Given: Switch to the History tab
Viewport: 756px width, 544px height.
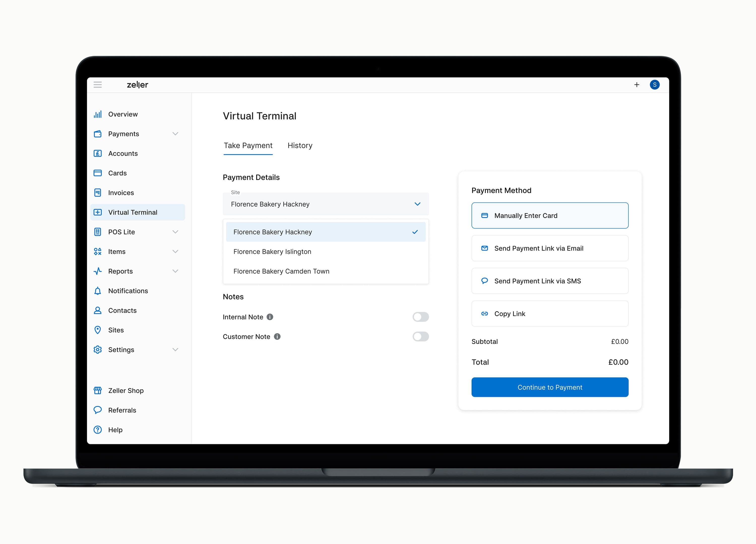Looking at the screenshot, I should pyautogui.click(x=300, y=146).
